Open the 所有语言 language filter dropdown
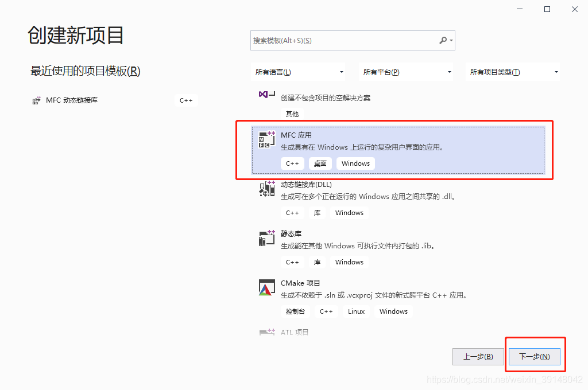Viewport: 588px width, 390px height. (x=298, y=72)
